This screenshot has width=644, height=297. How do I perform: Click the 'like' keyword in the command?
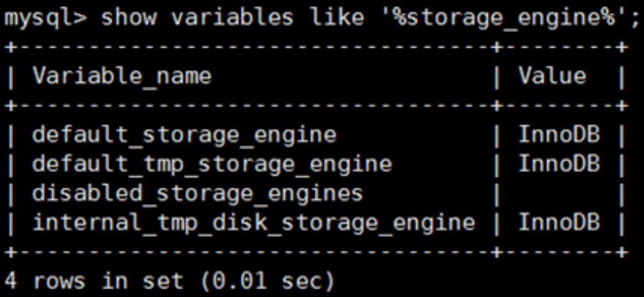(x=336, y=17)
